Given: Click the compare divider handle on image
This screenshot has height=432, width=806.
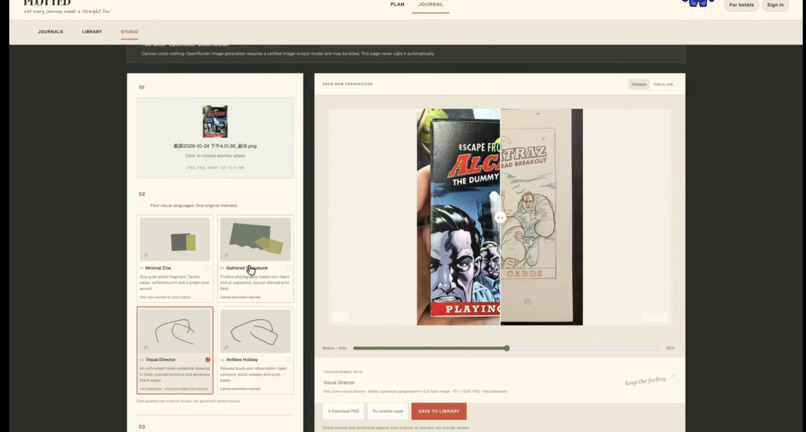Looking at the screenshot, I should pyautogui.click(x=501, y=217).
